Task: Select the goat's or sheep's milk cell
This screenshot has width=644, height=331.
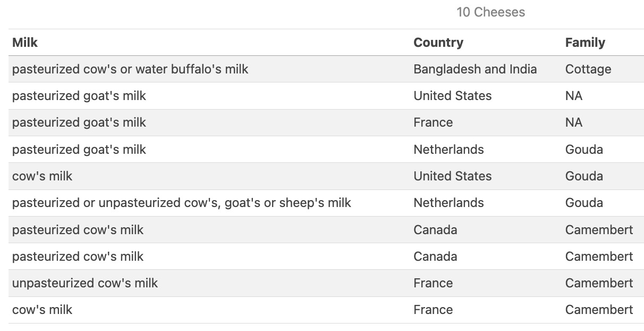Action: point(182,203)
